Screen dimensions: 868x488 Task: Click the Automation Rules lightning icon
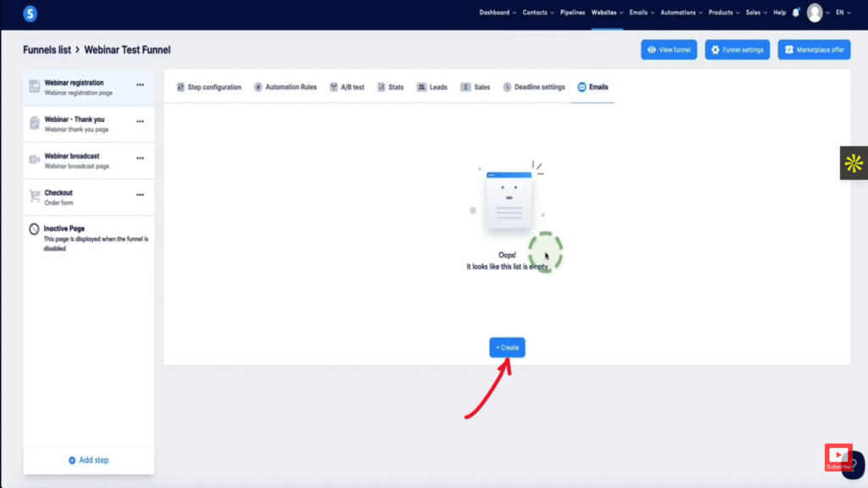(x=258, y=87)
